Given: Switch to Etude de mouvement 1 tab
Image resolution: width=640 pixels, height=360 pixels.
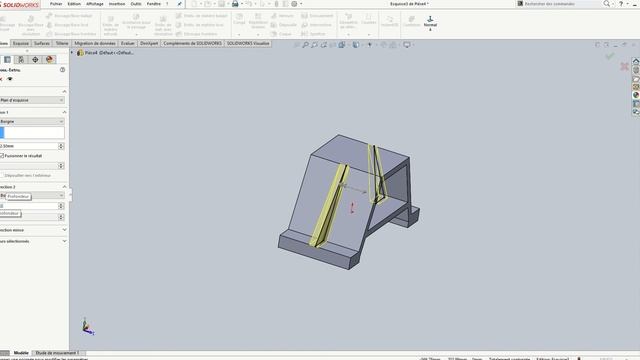Looking at the screenshot, I should 57,353.
